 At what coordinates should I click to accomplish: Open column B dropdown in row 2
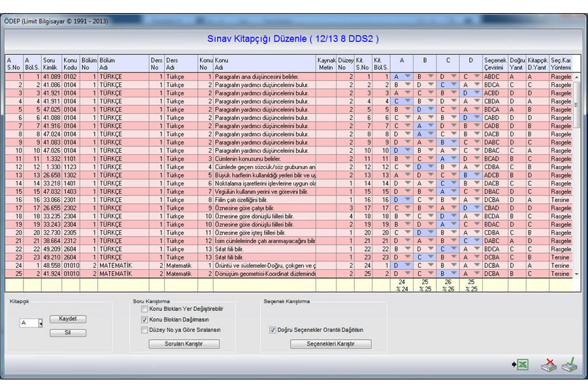click(431, 85)
